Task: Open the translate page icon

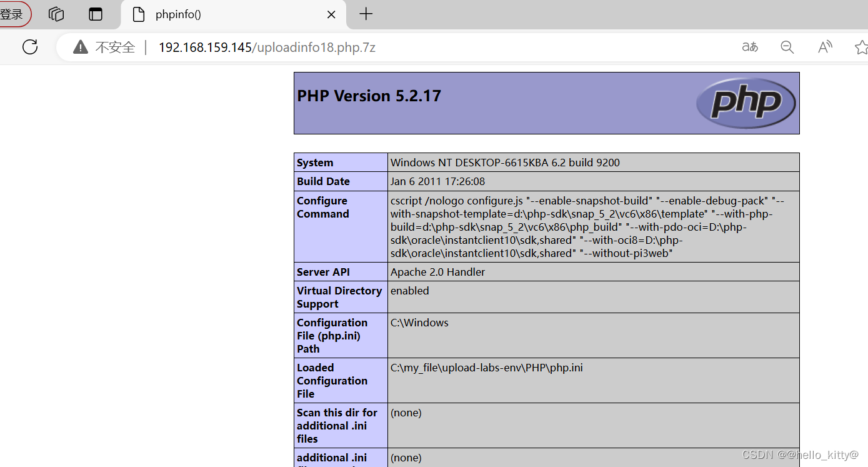Action: click(750, 47)
